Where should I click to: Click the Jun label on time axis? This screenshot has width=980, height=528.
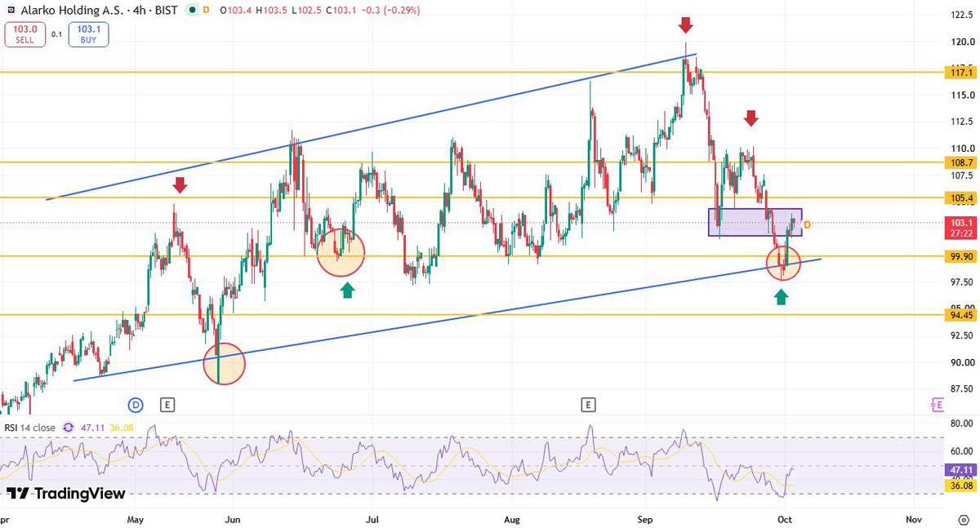[x=234, y=519]
